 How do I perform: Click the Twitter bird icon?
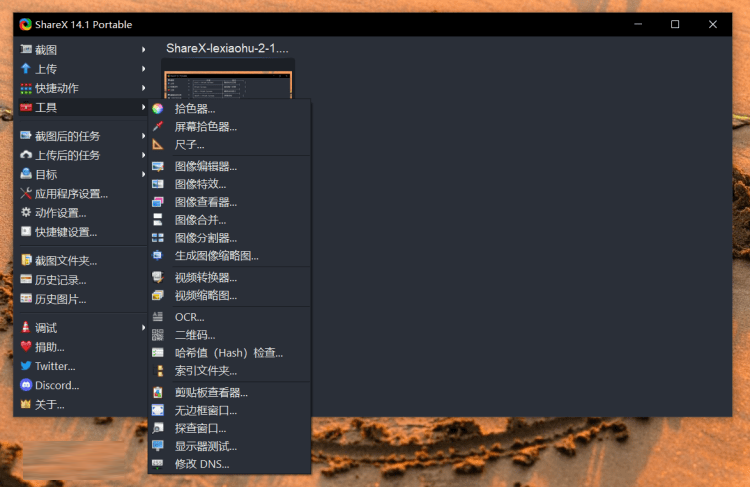pyautogui.click(x=26, y=366)
